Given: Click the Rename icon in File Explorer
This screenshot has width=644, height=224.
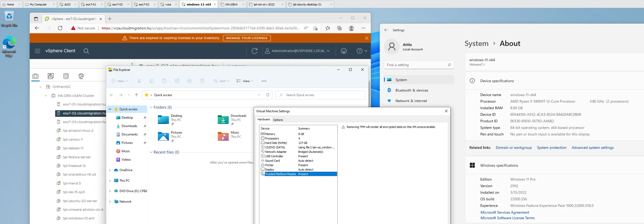Looking at the screenshot, I should [177, 81].
